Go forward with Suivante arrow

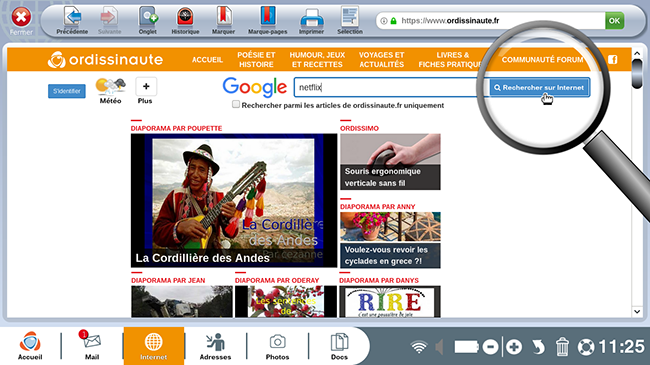pos(109,21)
